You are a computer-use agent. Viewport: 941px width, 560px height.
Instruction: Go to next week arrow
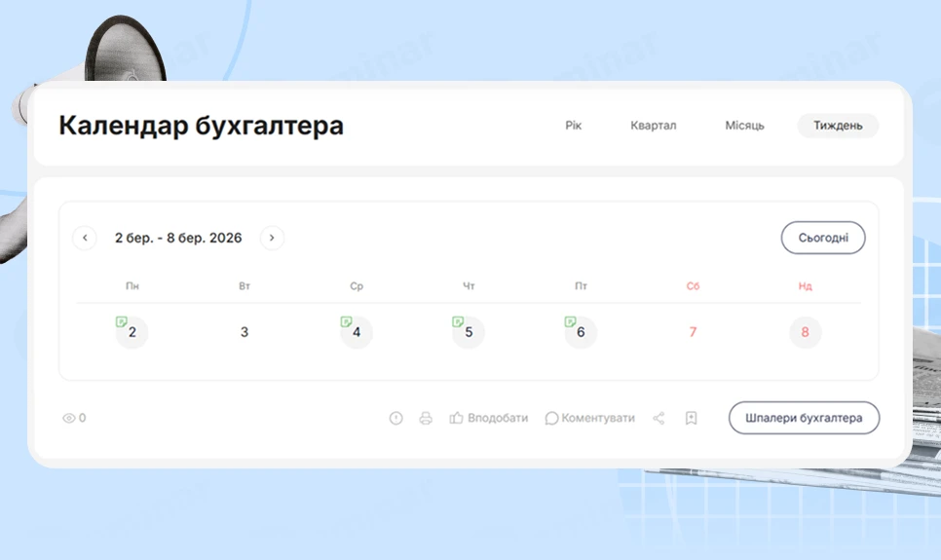pos(272,238)
